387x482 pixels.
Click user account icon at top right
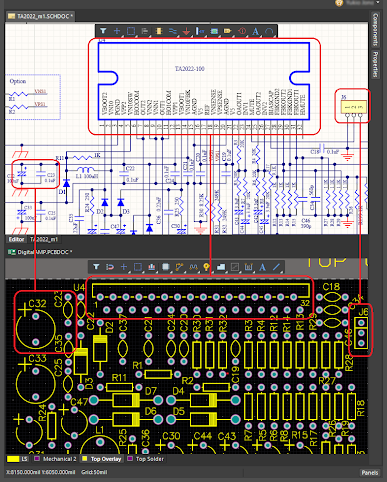[339, 3]
